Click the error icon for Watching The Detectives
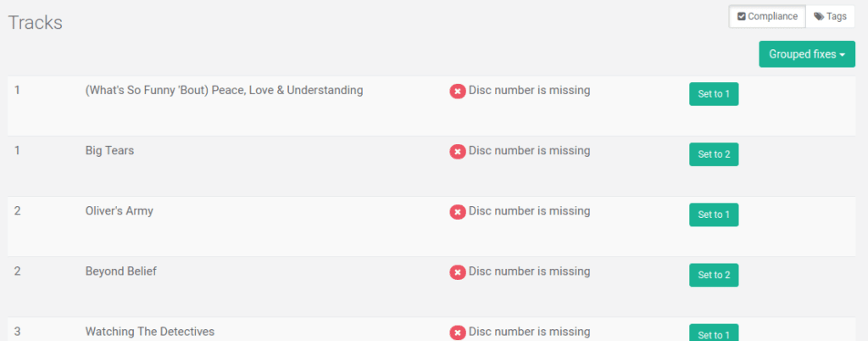 (458, 333)
